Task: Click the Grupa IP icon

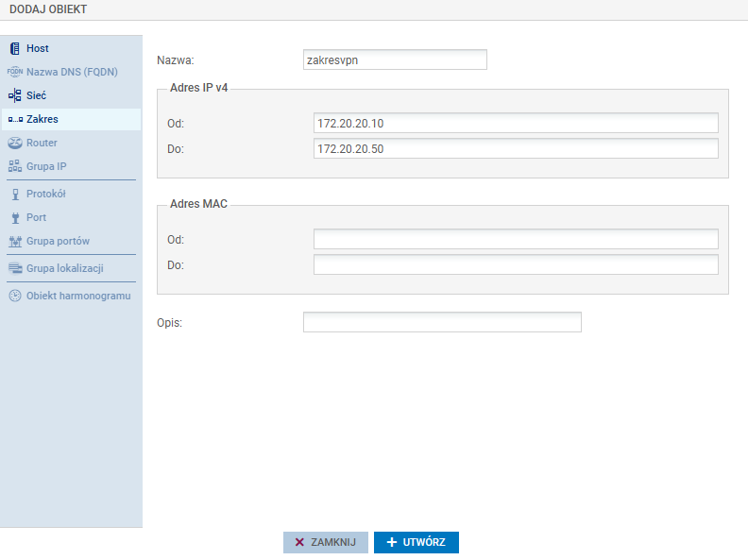Action: [x=14, y=166]
